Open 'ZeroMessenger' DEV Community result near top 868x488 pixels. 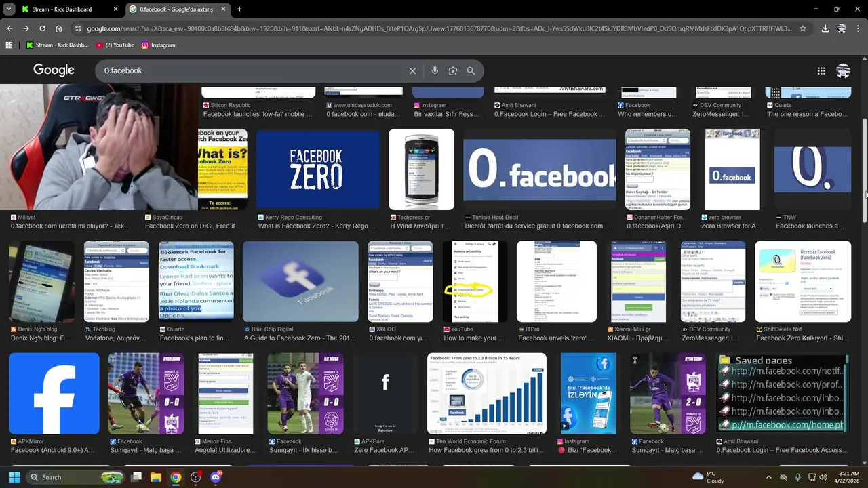click(x=721, y=114)
